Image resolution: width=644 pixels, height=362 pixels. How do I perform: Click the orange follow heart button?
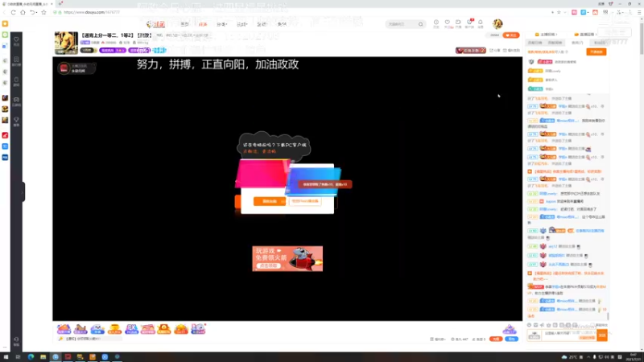(x=511, y=35)
